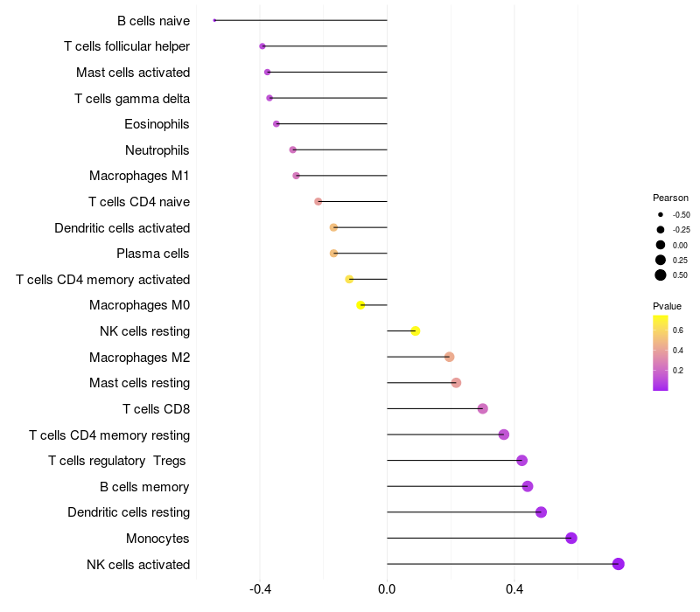Click the Macrophages M0 dot
The image size is (700, 612).
(360, 305)
